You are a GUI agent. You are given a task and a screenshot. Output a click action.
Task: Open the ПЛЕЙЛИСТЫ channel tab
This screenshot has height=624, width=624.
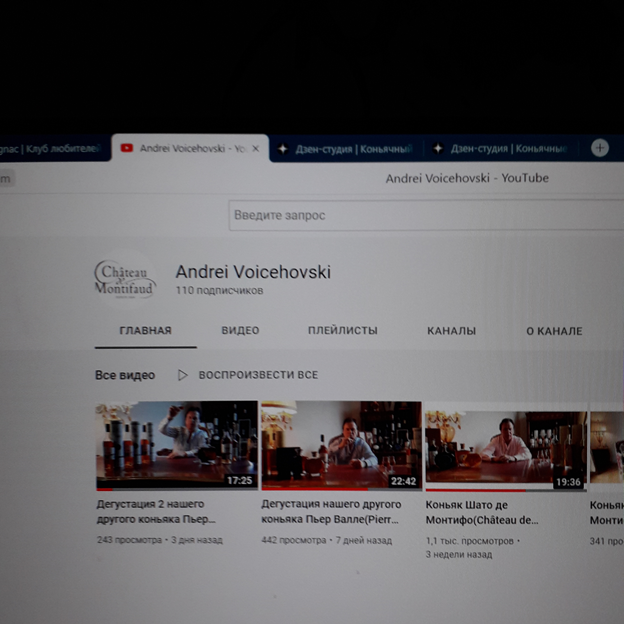point(343,331)
